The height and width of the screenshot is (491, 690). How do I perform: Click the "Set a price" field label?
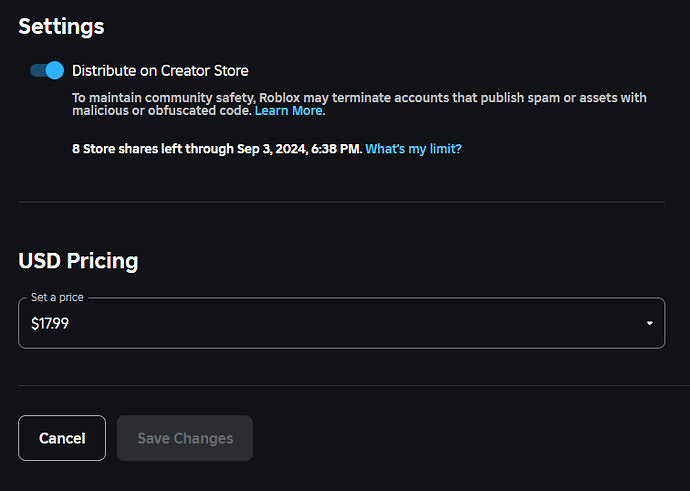pos(57,297)
